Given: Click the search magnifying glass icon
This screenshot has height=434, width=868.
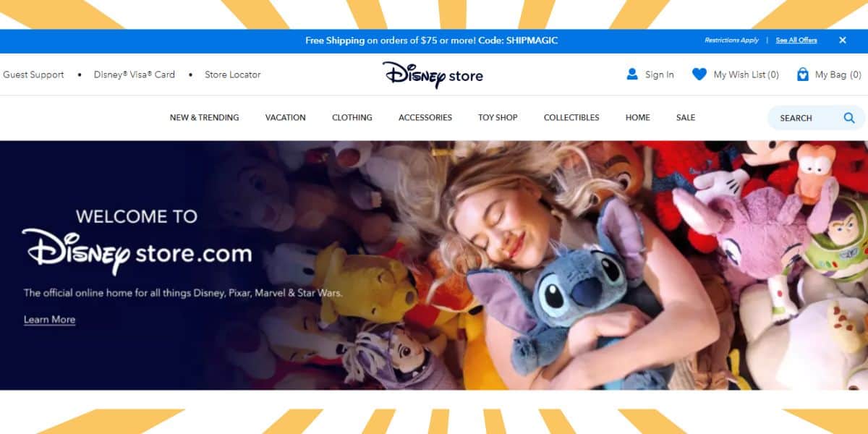Looking at the screenshot, I should pyautogui.click(x=849, y=118).
